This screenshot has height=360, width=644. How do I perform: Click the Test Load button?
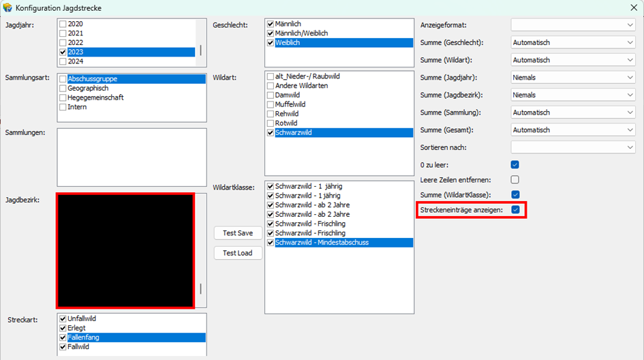(237, 253)
